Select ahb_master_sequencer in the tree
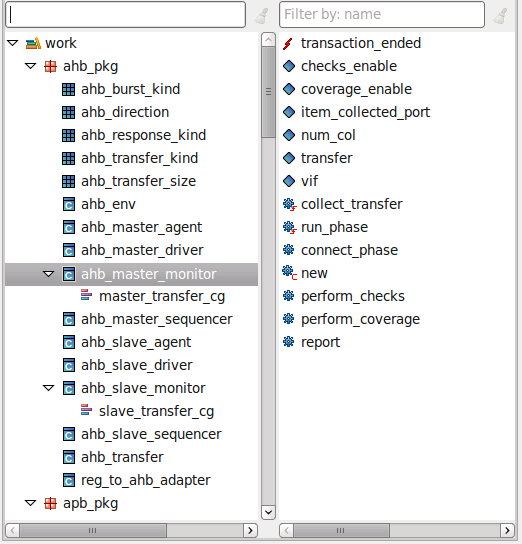 (156, 320)
